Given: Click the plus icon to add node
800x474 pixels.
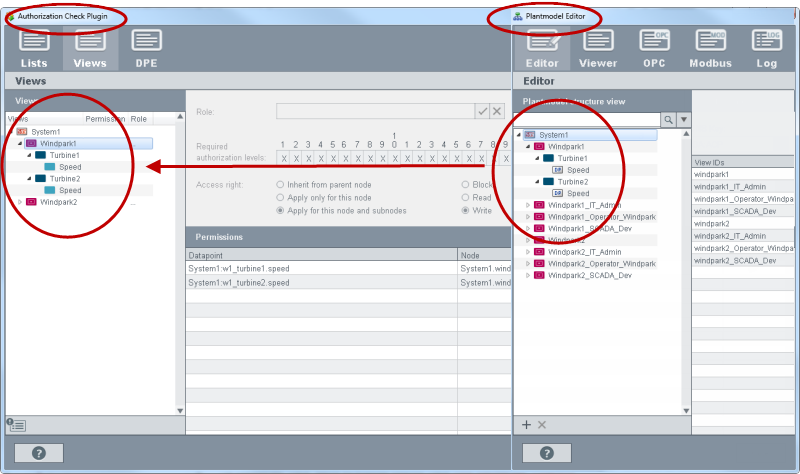Looking at the screenshot, I should [x=527, y=425].
